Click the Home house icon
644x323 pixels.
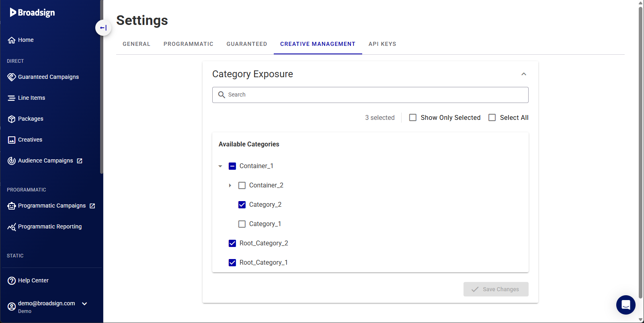click(x=12, y=40)
